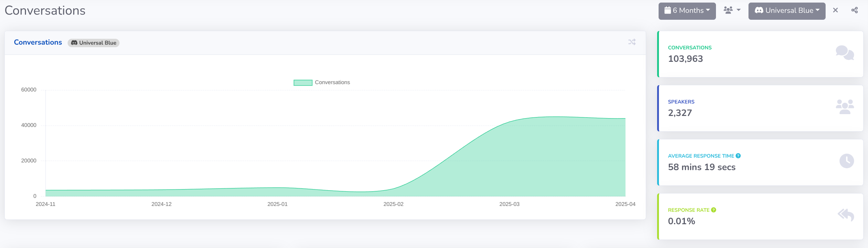Viewport: 868px width, 248px height.
Task: Click the Universal Blue badge in the chart header
Action: click(94, 43)
